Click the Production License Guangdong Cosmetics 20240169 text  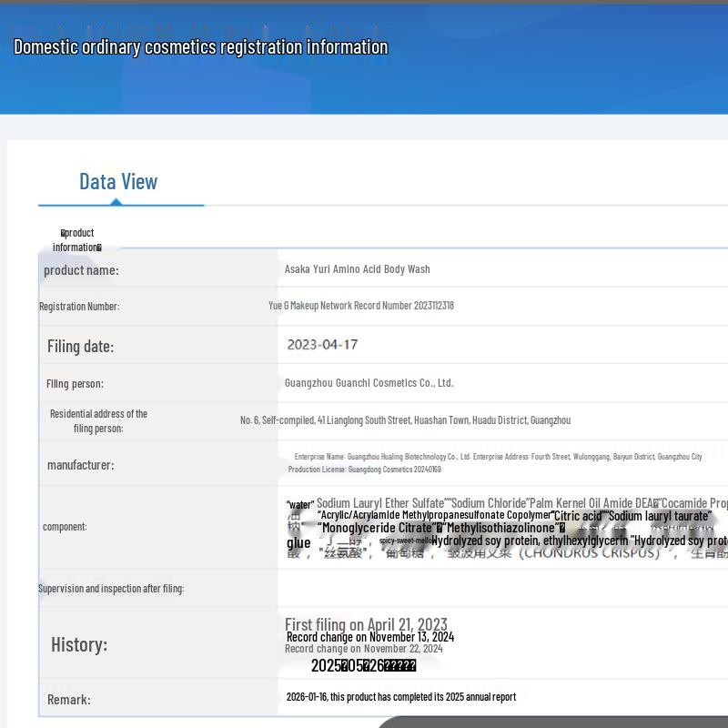[364, 470]
